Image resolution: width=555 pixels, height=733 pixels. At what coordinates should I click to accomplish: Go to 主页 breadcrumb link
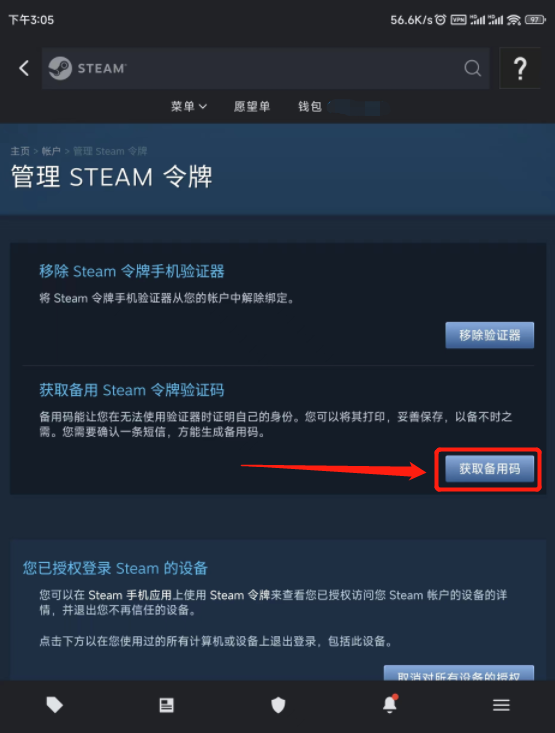click(20, 151)
